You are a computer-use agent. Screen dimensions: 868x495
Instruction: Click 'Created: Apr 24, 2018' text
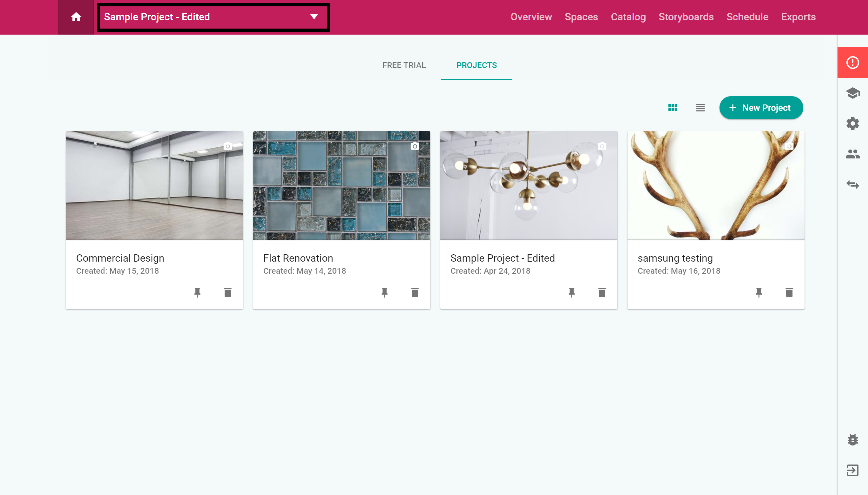(490, 271)
